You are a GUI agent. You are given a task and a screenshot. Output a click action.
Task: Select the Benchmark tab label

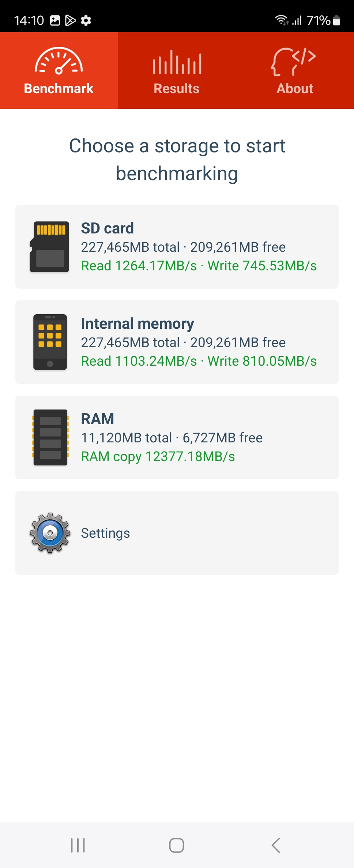(59, 89)
